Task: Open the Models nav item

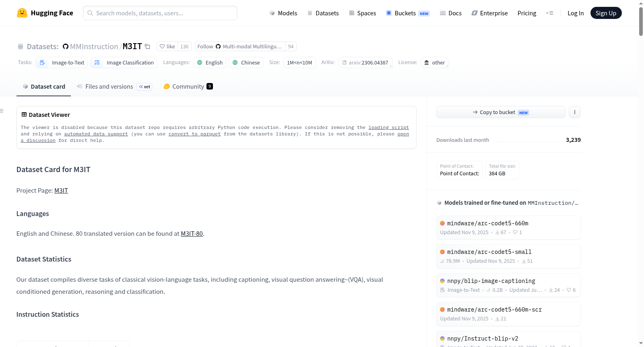Action: (x=283, y=13)
